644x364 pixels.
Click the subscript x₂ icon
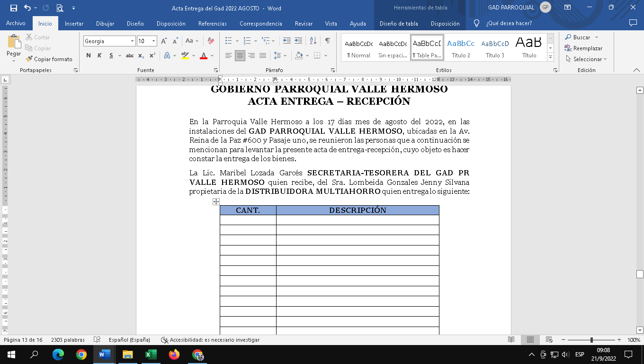coord(141,55)
